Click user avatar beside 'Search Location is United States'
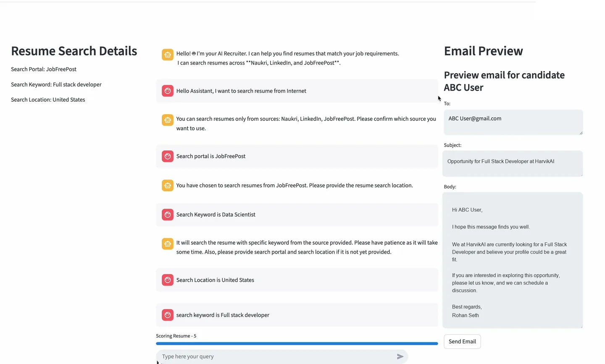Image resolution: width=605 pixels, height=364 pixels. point(168,280)
